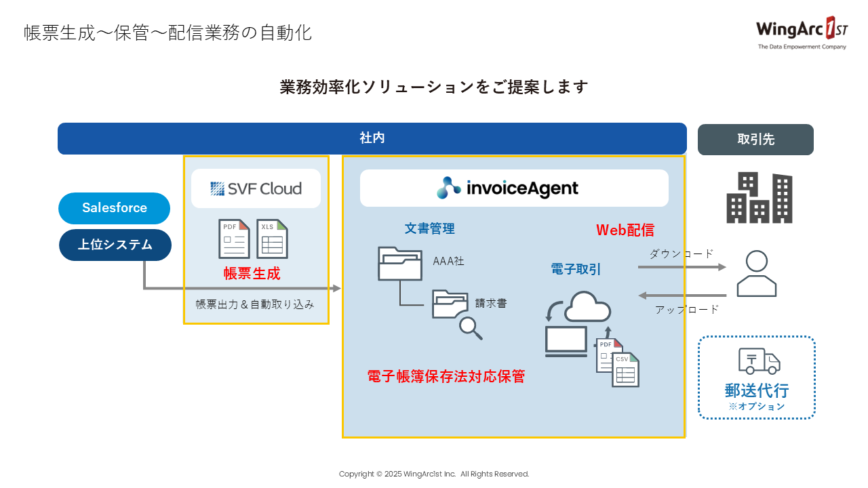Image resolution: width=868 pixels, height=488 pixels.
Task: Click the office buildings icon under 取引先
Action: (x=759, y=197)
